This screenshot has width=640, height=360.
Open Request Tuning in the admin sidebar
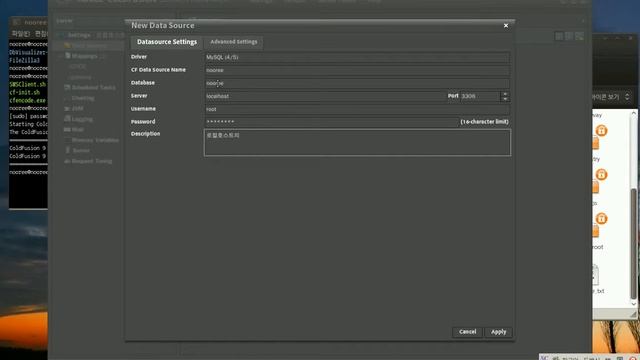click(92, 161)
